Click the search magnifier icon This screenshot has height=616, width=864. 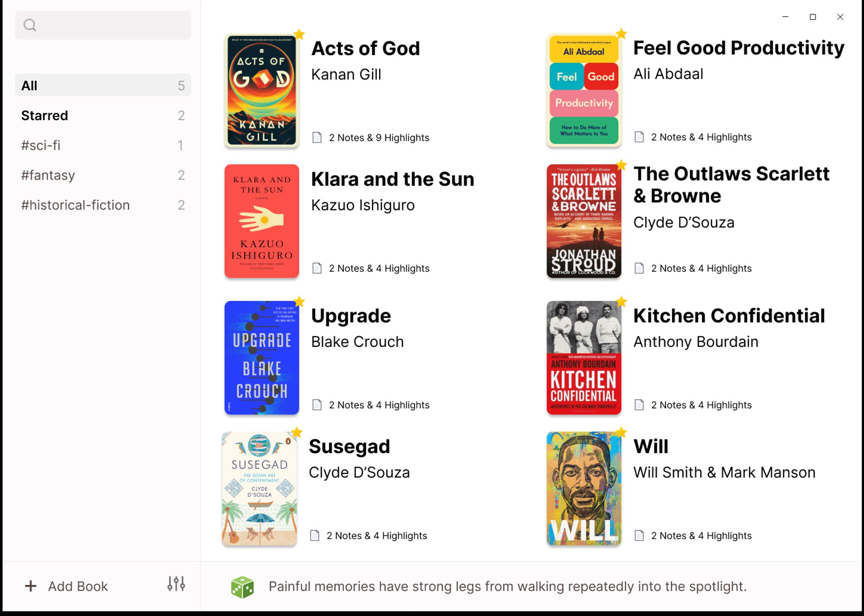tap(30, 25)
